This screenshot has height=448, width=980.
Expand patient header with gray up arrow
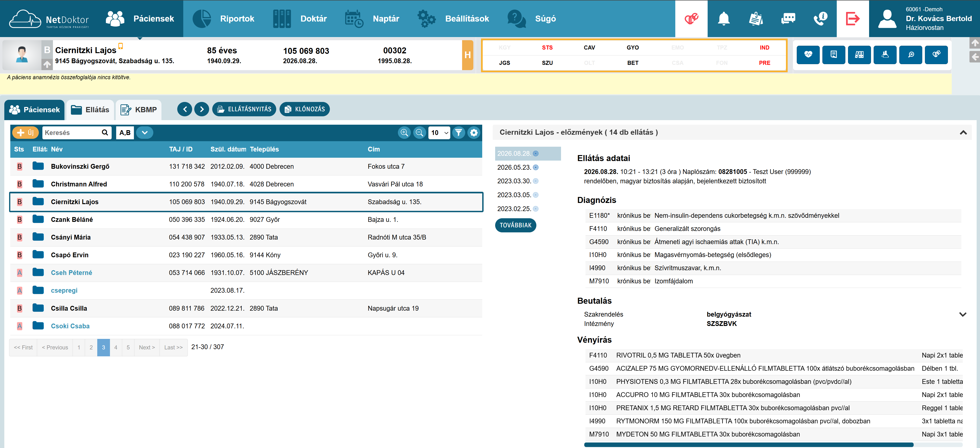pyautogui.click(x=47, y=64)
